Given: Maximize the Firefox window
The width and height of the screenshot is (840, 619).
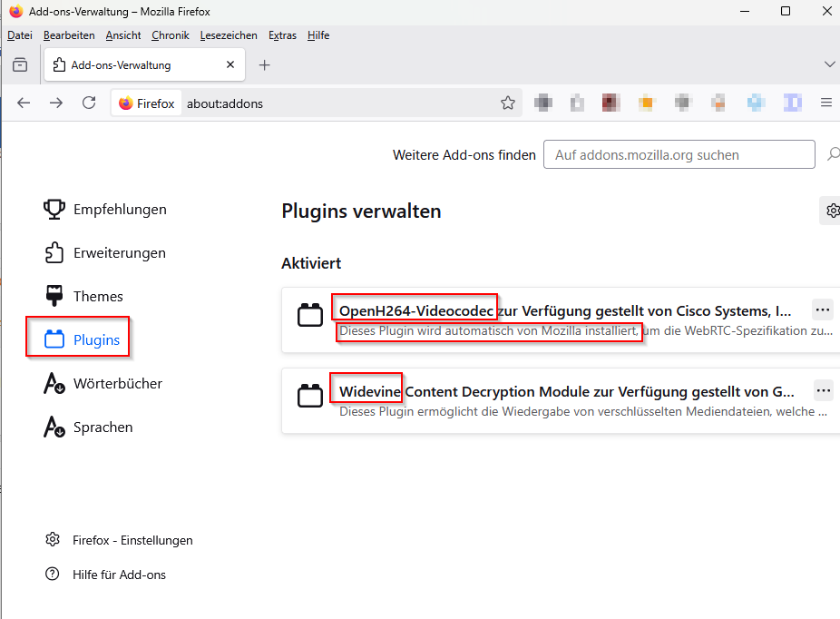Looking at the screenshot, I should (x=786, y=11).
